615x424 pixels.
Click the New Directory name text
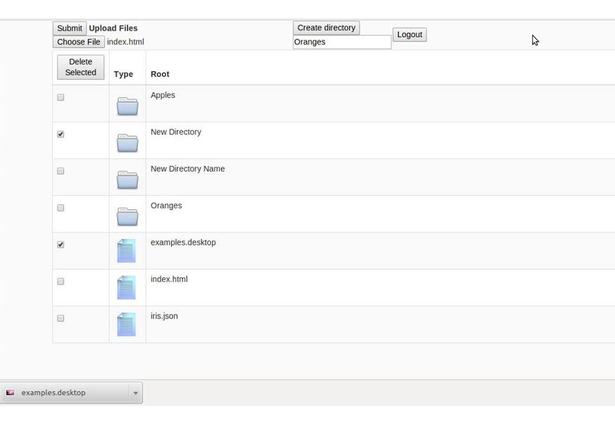click(x=176, y=132)
